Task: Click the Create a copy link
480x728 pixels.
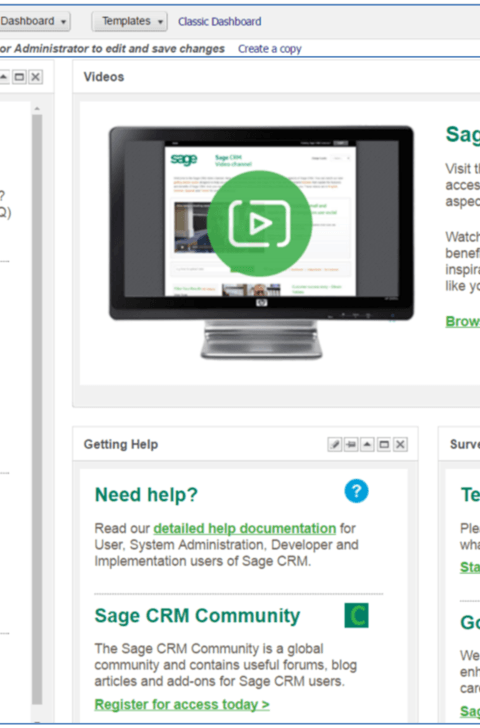Action: pyautogui.click(x=270, y=49)
